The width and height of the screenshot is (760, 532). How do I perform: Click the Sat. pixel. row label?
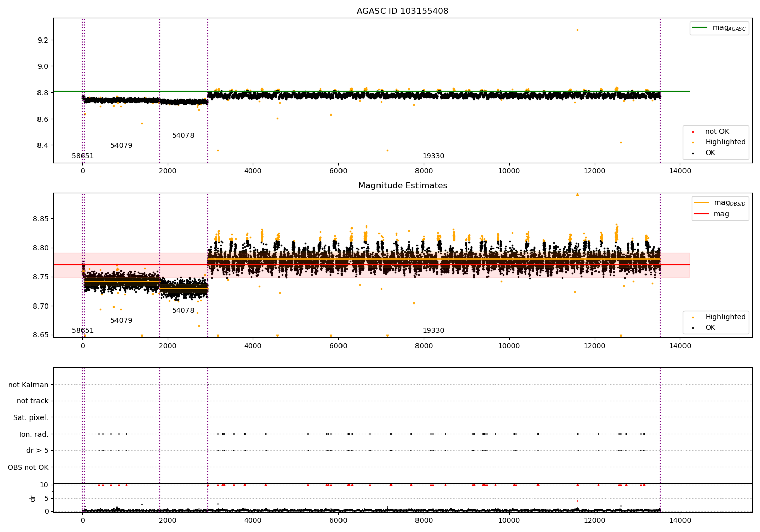30,418
